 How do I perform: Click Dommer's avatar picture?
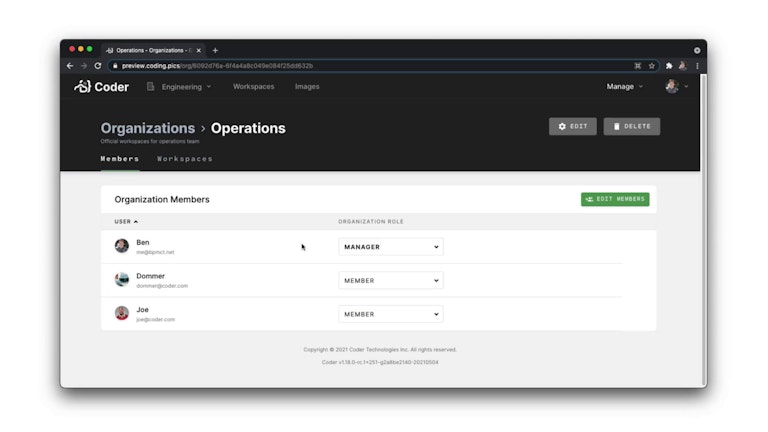pos(122,279)
